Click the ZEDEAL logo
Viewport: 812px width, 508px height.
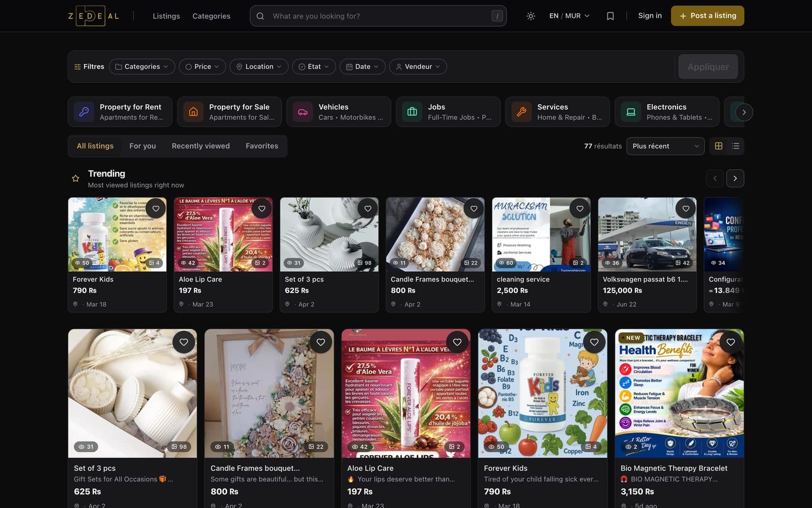93,16
